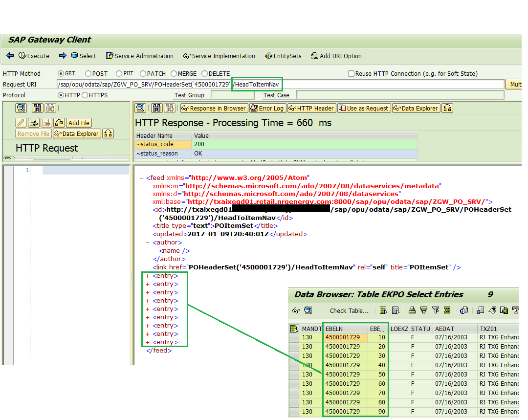Click the Sum (sigma) icon in Data Browser

[447, 310]
